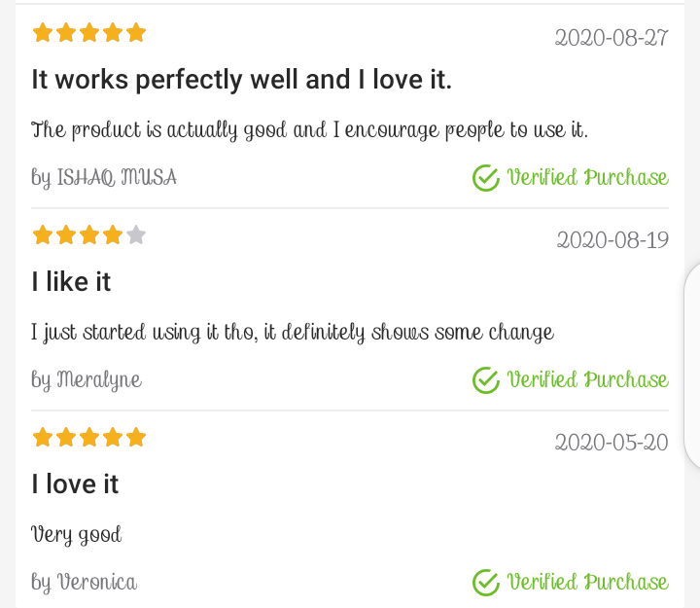Screen dimensions: 700x608
Task: Click reviewer name "by ISHAQ MUSA"
Action: click(104, 178)
